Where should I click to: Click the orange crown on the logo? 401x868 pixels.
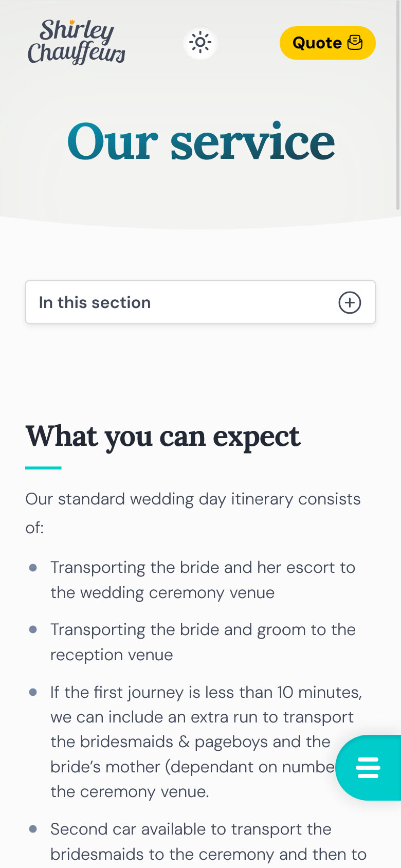(72, 23)
